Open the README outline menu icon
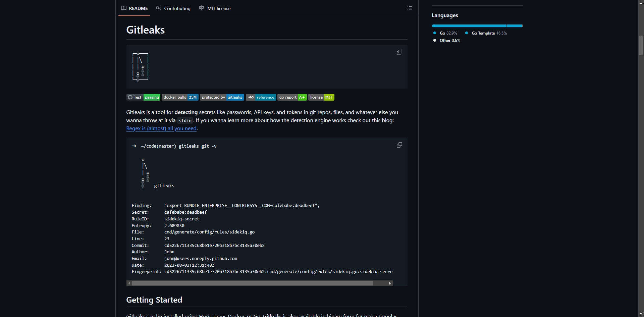The width and height of the screenshot is (644, 317). pyautogui.click(x=410, y=8)
